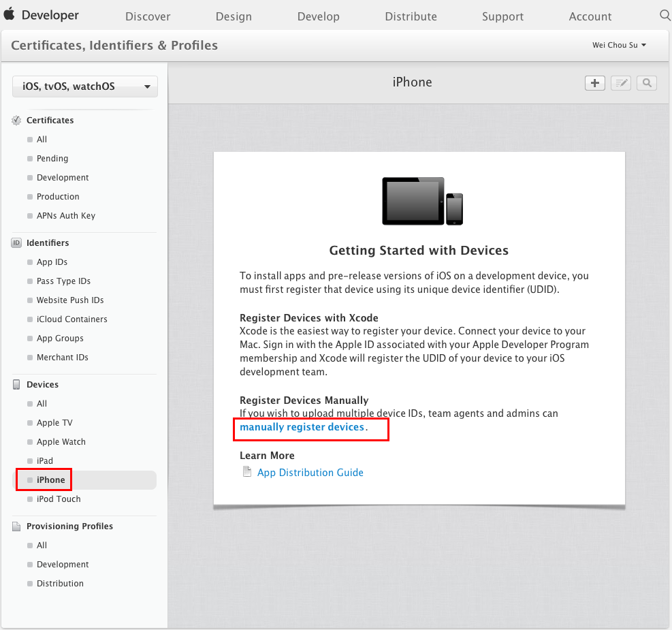Select All under Provisioning Profiles
The image size is (672, 630).
pos(42,545)
